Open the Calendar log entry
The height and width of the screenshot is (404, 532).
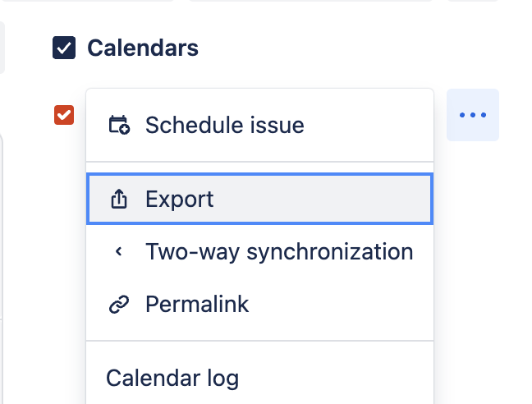pyautogui.click(x=172, y=379)
